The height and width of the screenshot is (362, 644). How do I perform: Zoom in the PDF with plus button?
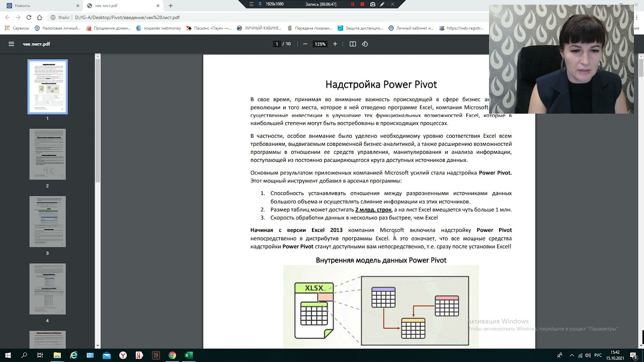coord(335,44)
